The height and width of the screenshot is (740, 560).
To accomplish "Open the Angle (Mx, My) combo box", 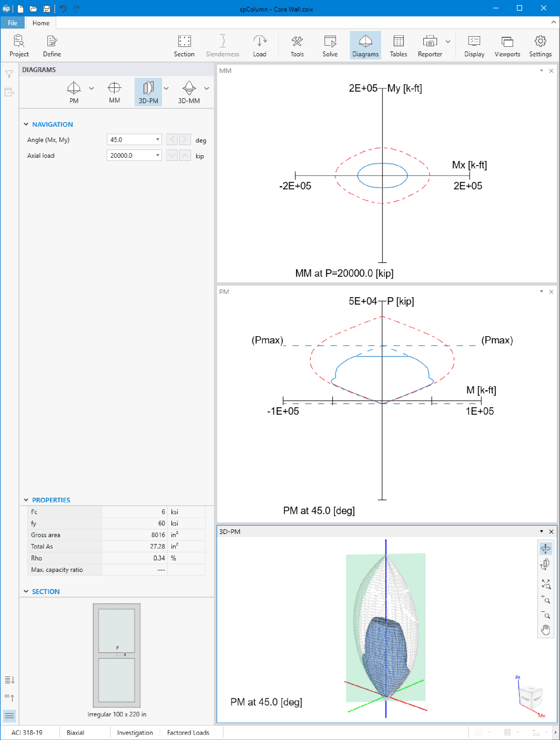I will [134, 139].
